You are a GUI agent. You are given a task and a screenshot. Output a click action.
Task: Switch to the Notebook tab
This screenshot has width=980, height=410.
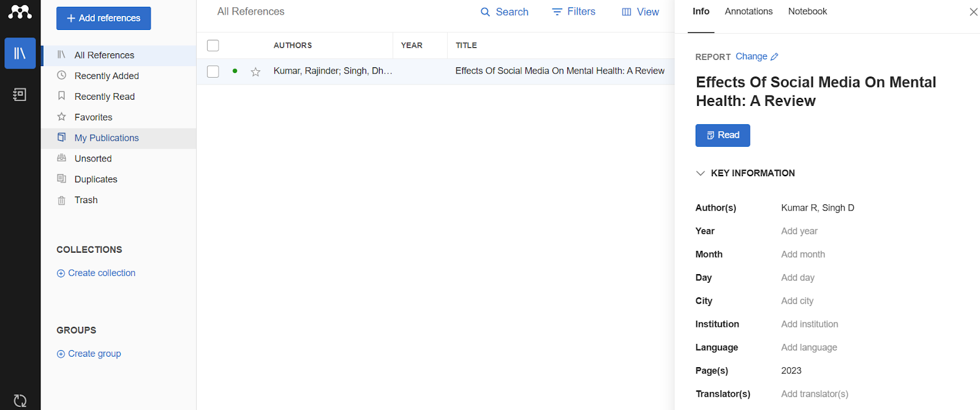pos(807,12)
